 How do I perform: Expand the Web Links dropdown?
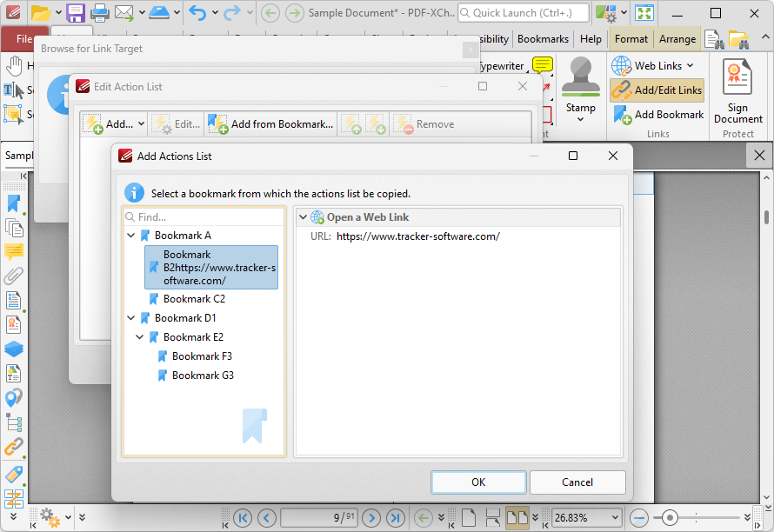691,66
